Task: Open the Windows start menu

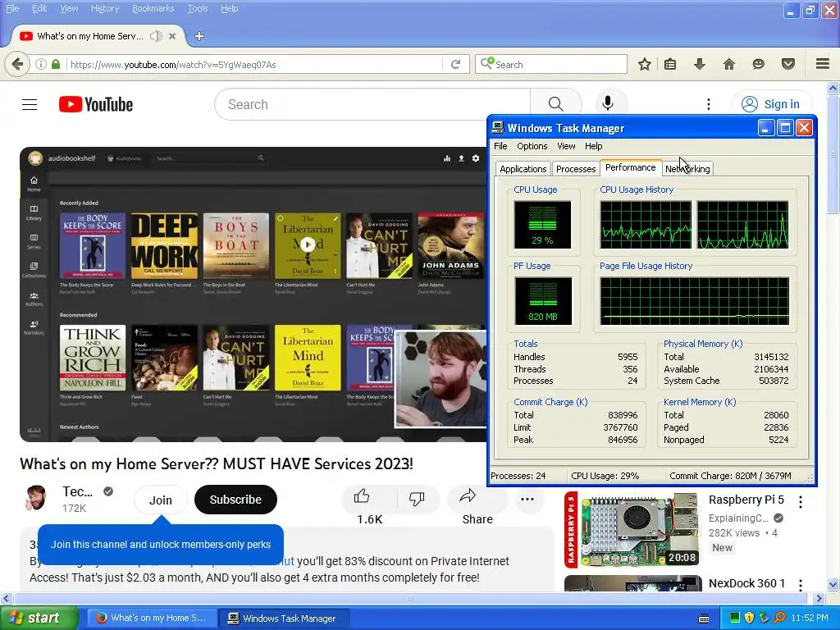Action: click(39, 619)
